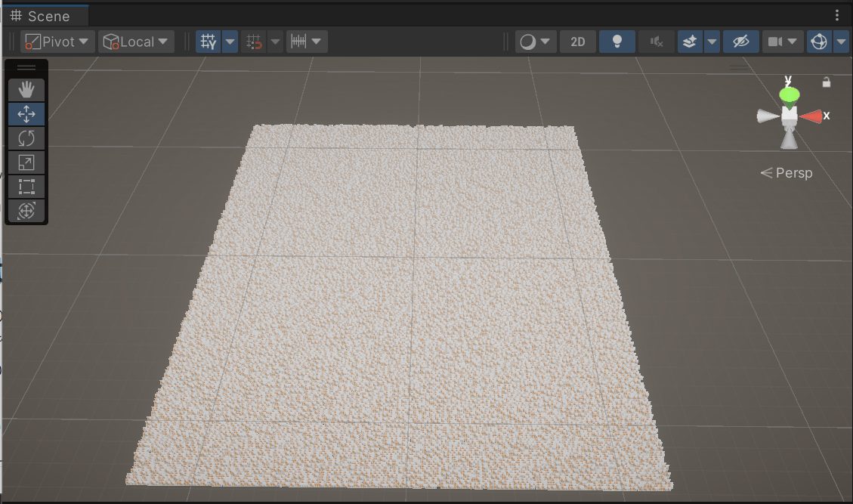Screen dimensions: 853x504
Task: Select the Move tool
Action: (26, 113)
